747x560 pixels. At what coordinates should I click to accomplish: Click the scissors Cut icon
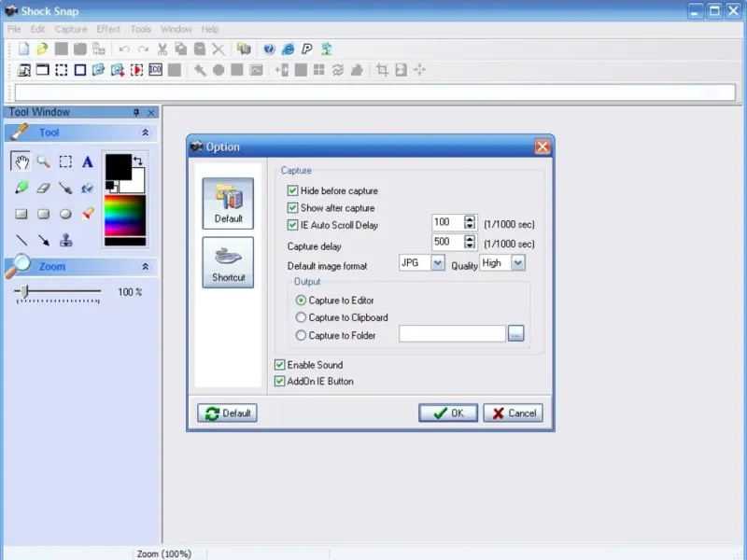click(162, 49)
